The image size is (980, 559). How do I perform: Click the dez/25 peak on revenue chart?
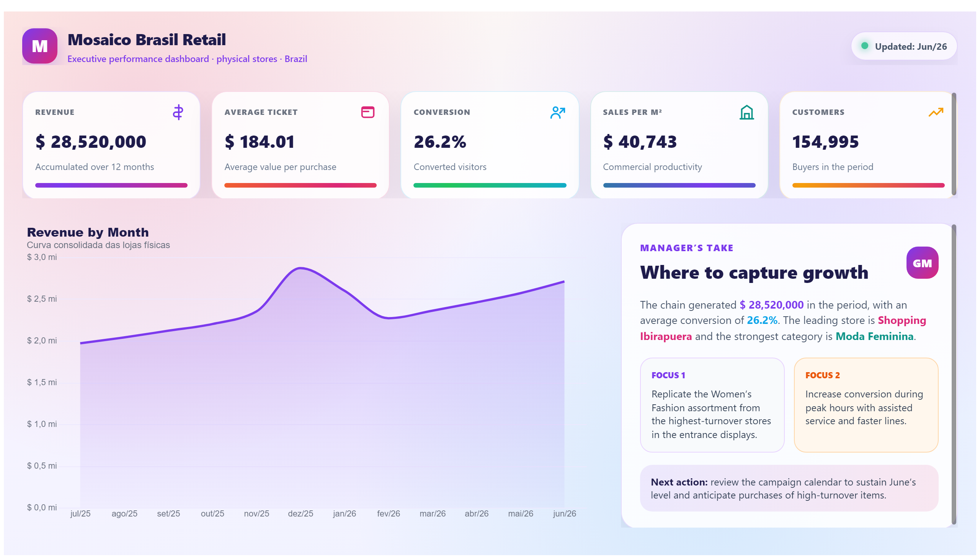(301, 268)
